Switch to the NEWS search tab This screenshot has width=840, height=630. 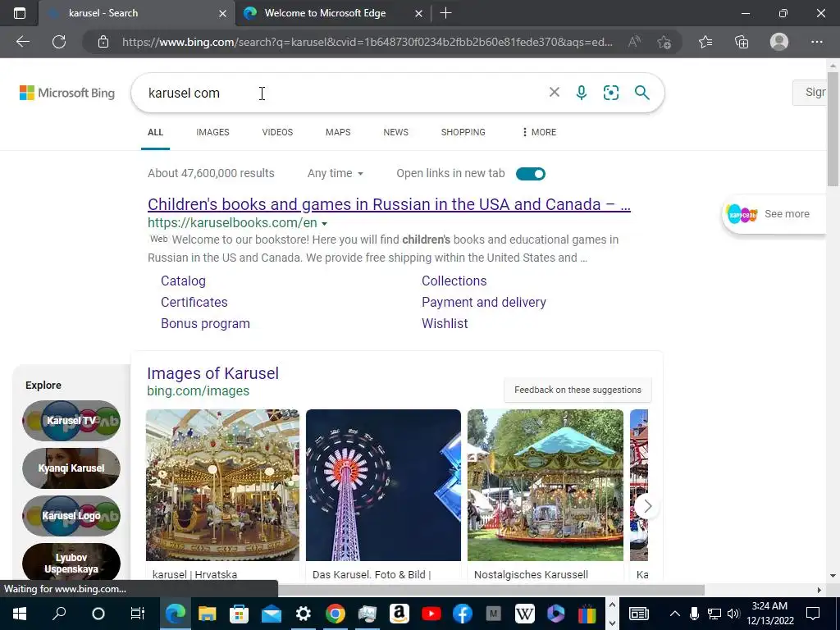tap(396, 132)
